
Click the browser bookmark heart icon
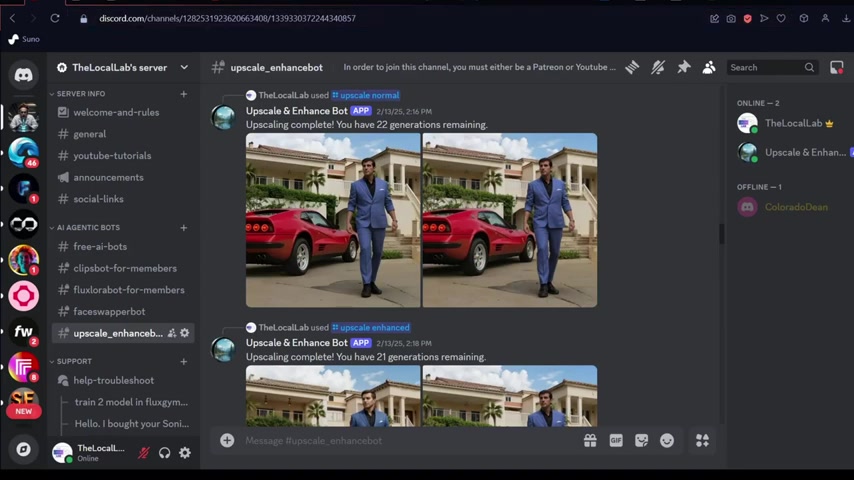781,19
